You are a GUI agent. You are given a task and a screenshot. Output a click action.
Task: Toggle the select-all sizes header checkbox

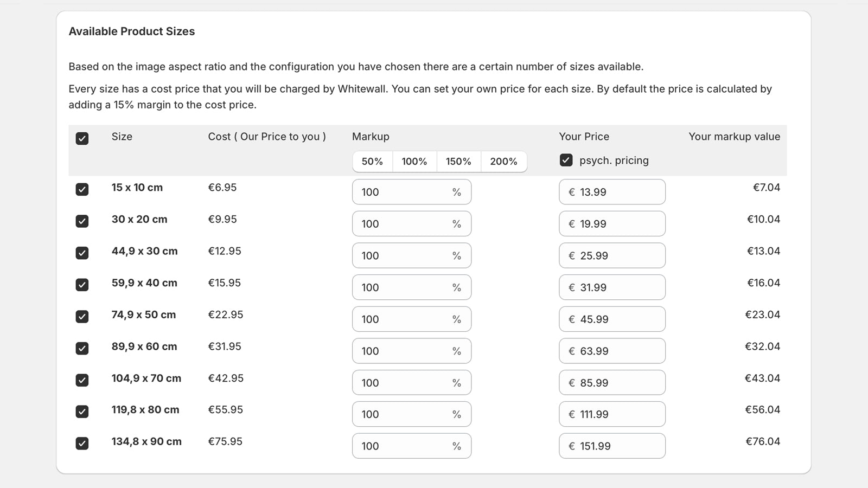82,138
